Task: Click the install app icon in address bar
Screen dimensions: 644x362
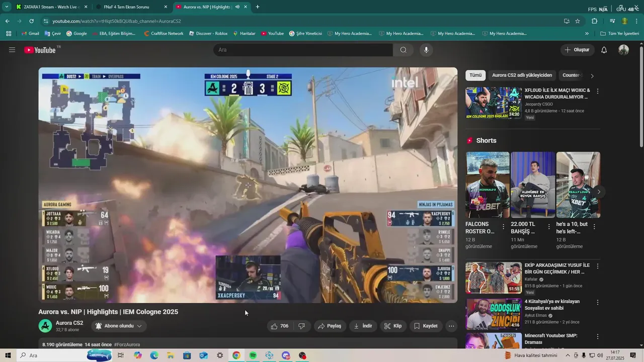Action: (x=567, y=21)
